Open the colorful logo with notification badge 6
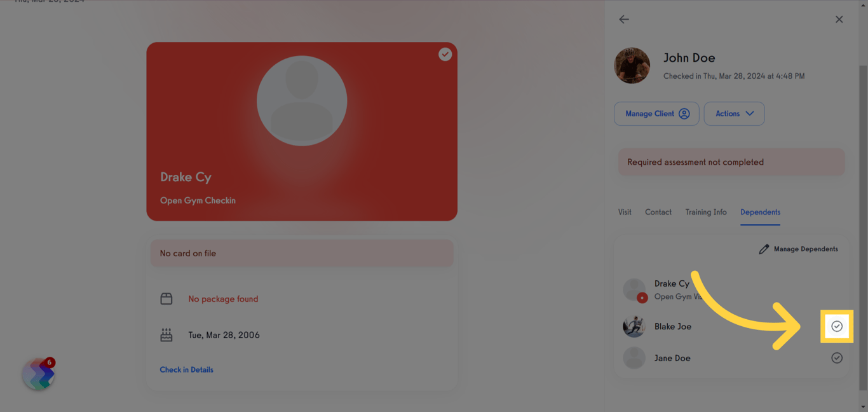868x412 pixels. (x=37, y=374)
